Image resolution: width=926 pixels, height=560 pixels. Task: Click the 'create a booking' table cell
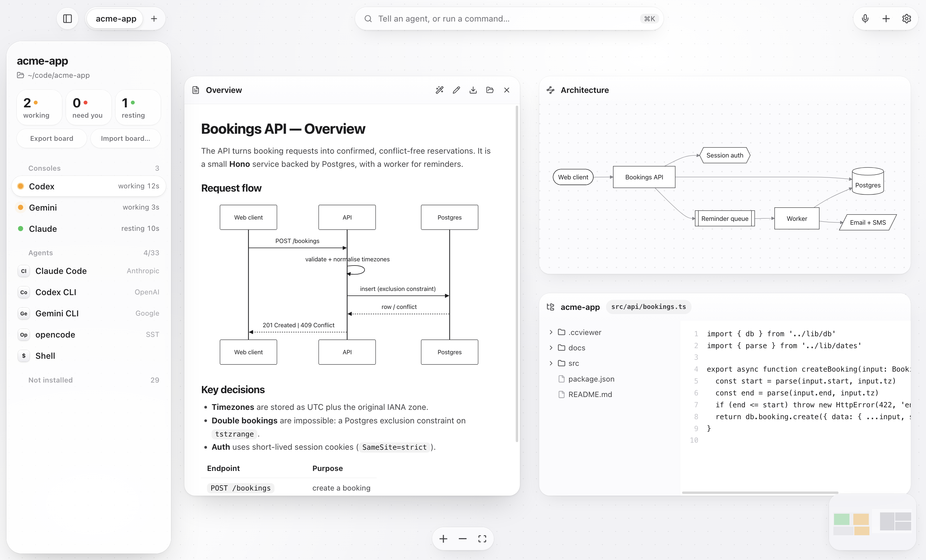[341, 488]
